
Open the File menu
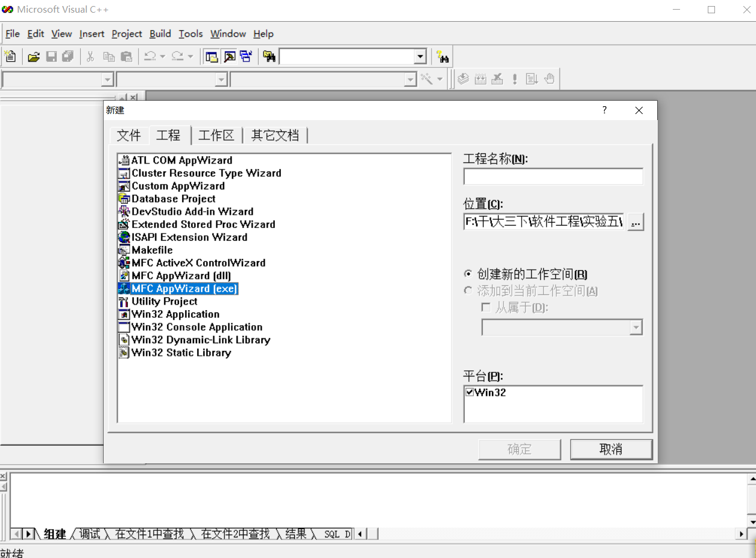13,34
